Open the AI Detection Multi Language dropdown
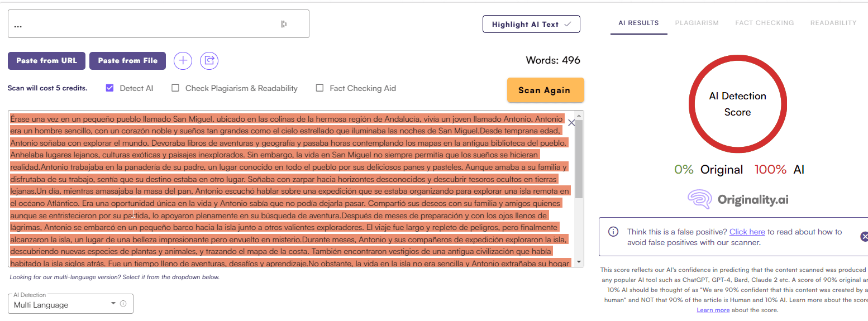 [x=70, y=304]
